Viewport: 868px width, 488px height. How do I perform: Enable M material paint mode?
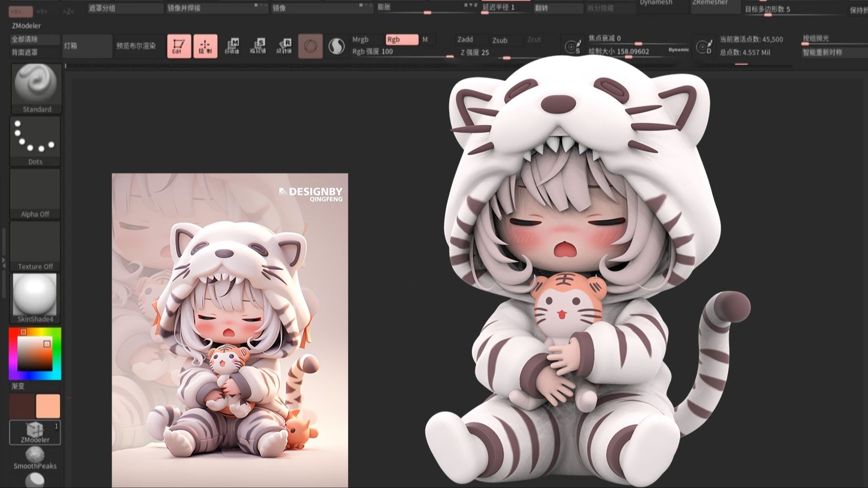pyautogui.click(x=425, y=39)
